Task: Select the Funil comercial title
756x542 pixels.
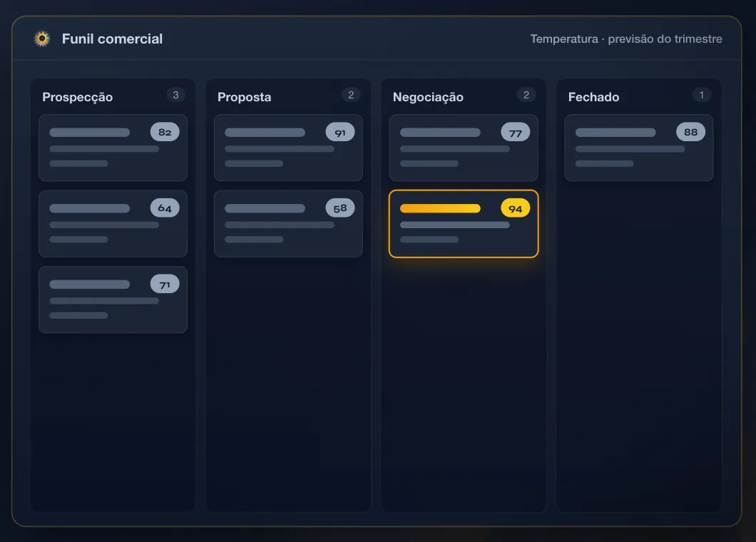Action: point(112,39)
